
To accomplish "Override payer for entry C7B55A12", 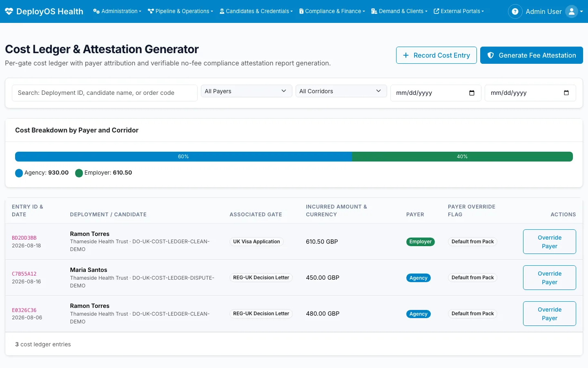I will click(550, 278).
